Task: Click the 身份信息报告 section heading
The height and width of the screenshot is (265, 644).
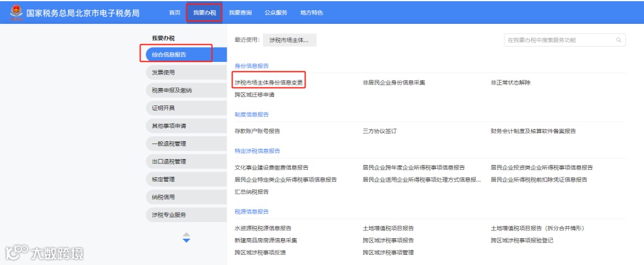Action: pos(252,66)
